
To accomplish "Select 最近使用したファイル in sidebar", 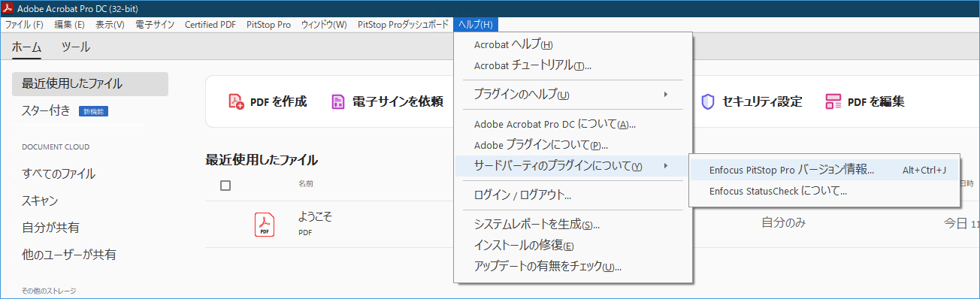I will tap(90, 83).
